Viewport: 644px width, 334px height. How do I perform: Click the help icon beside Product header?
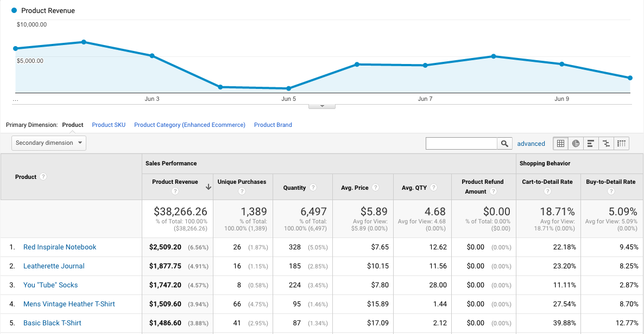43,177
